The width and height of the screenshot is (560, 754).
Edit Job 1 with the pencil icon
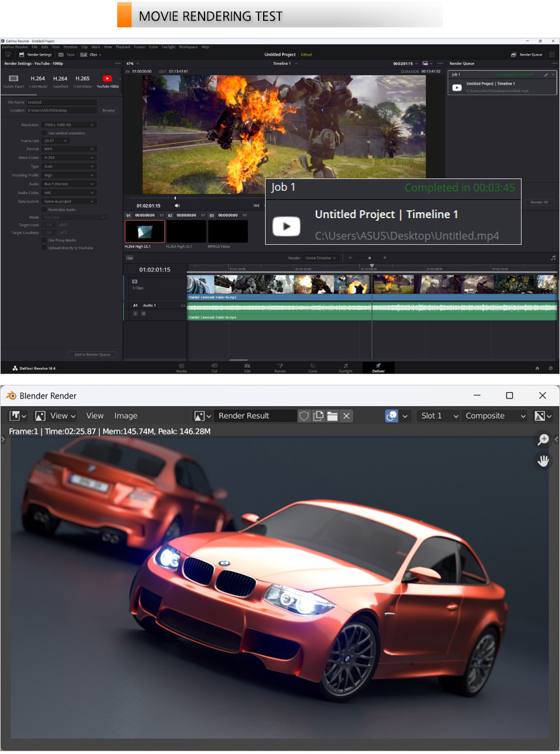[x=546, y=74]
